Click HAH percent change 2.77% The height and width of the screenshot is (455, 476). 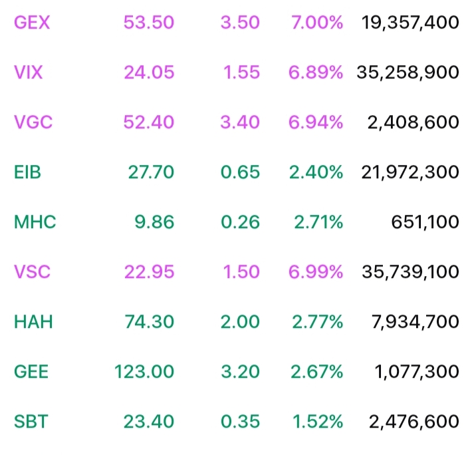click(x=317, y=322)
